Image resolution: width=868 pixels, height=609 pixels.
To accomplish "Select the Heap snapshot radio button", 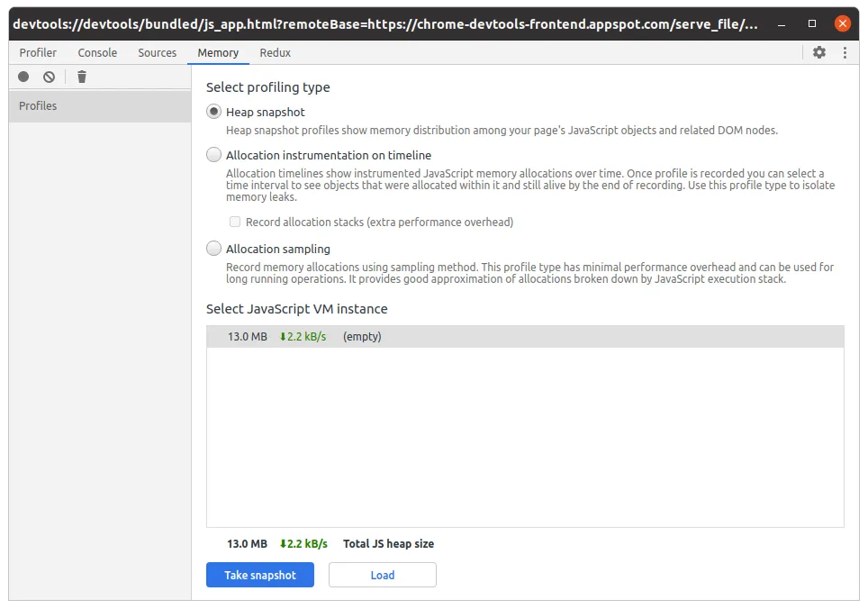I will coord(213,112).
